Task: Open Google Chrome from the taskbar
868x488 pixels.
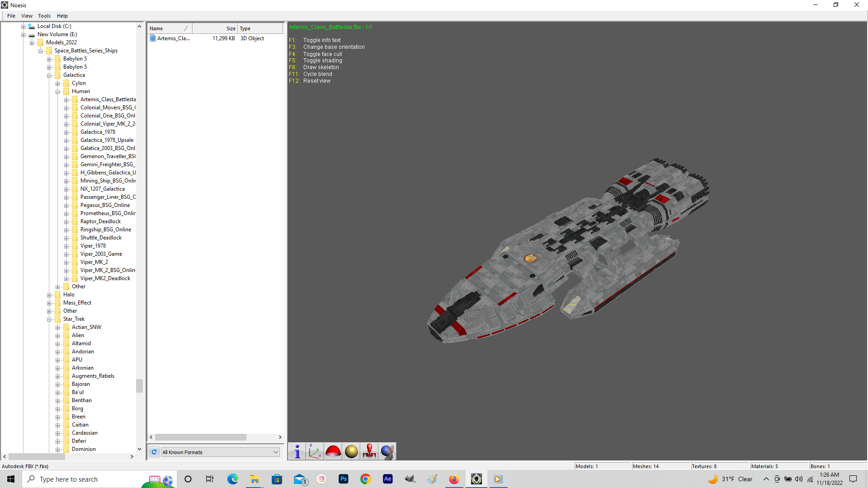Action: [366, 479]
